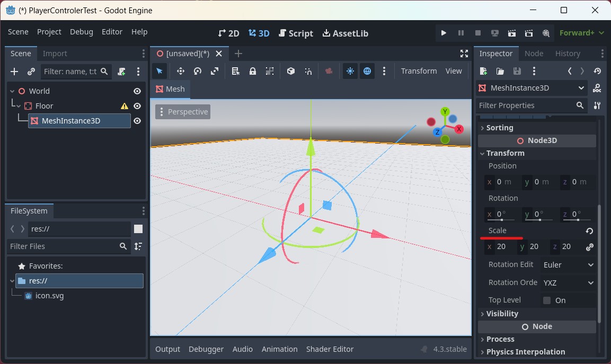This screenshot has height=364, width=611.
Task: Open the Shader Editor bottom panel
Action: click(x=330, y=349)
